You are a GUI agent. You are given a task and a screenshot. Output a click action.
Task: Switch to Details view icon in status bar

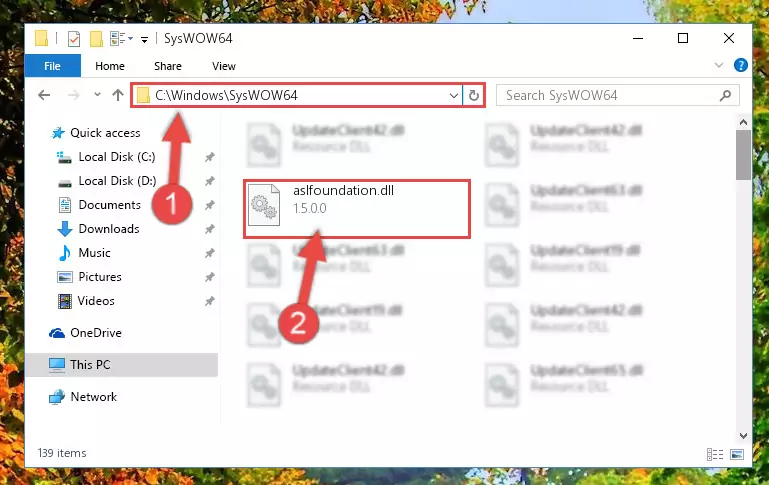pyautogui.click(x=715, y=455)
